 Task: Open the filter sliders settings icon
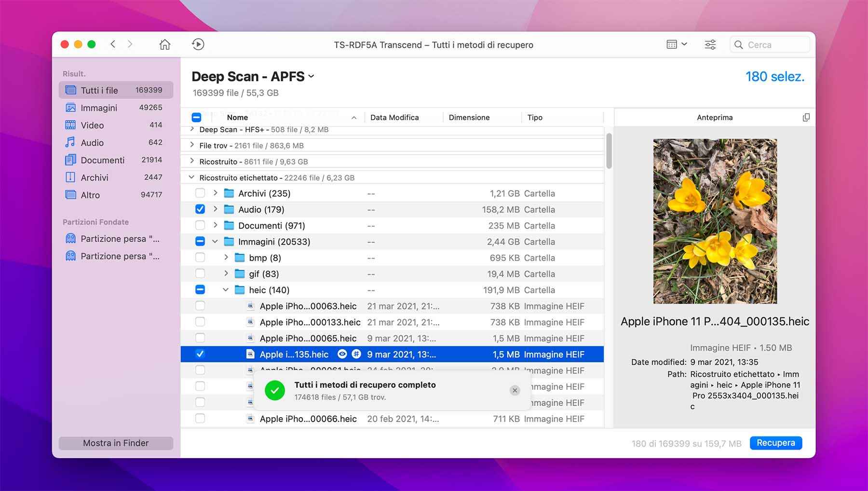tap(710, 45)
